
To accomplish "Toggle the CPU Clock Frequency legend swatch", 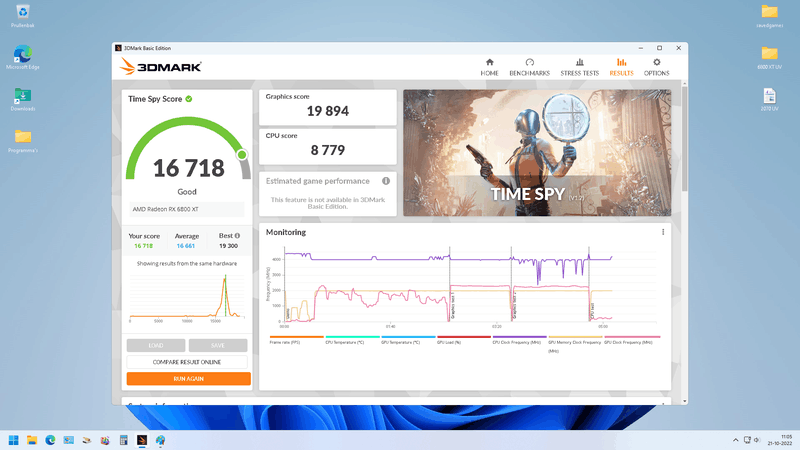I will tap(519, 337).
